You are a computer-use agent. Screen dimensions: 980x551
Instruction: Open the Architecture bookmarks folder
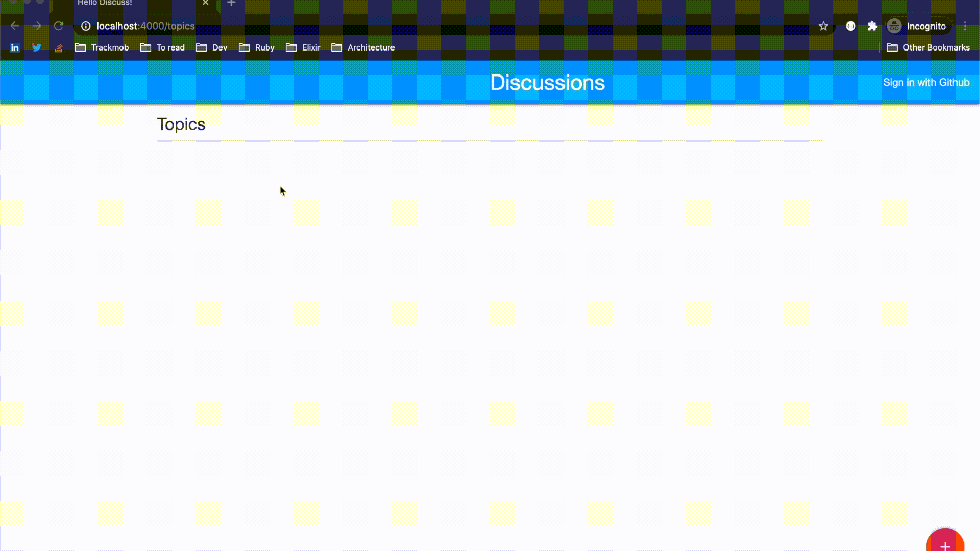point(363,47)
